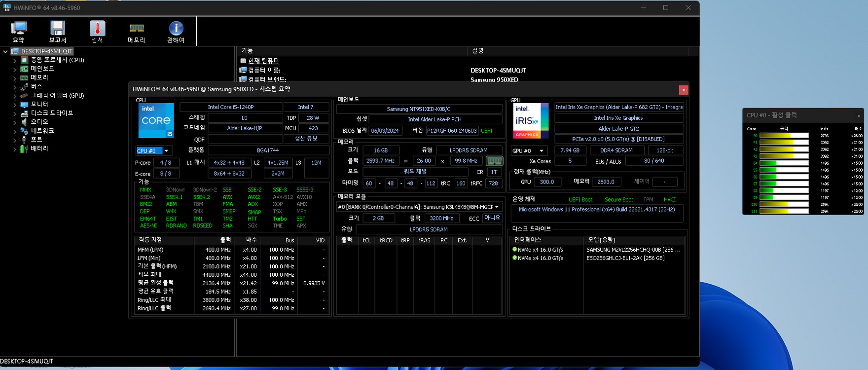
Task: Click the BIOS date field 06/03/2024
Action: click(385, 131)
